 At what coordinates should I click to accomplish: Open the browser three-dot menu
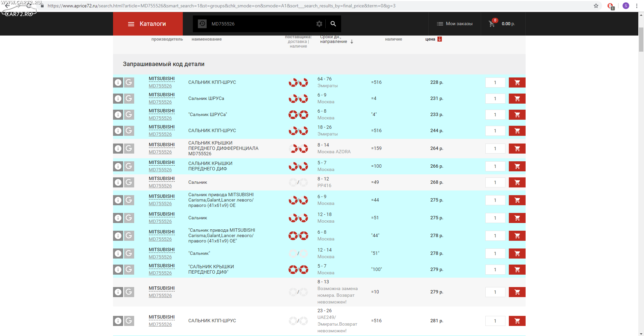[637, 6]
